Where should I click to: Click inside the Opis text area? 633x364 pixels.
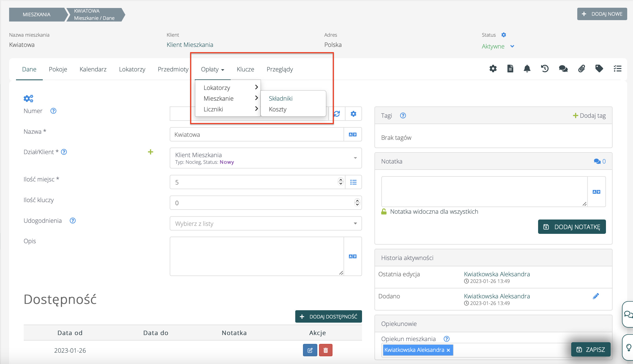tap(257, 256)
